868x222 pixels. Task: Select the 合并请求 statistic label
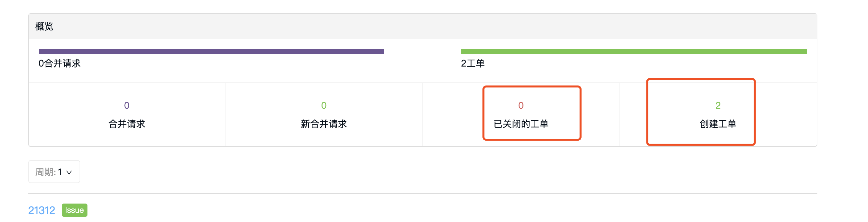click(x=127, y=124)
